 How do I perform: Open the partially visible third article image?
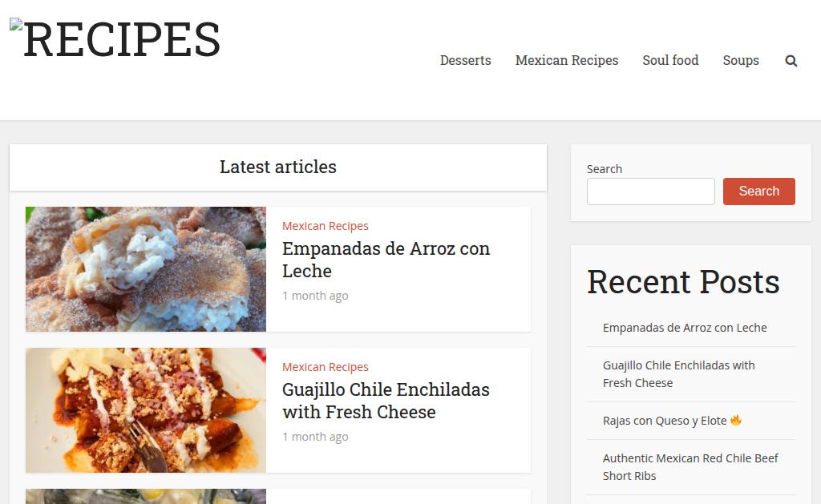click(x=146, y=496)
